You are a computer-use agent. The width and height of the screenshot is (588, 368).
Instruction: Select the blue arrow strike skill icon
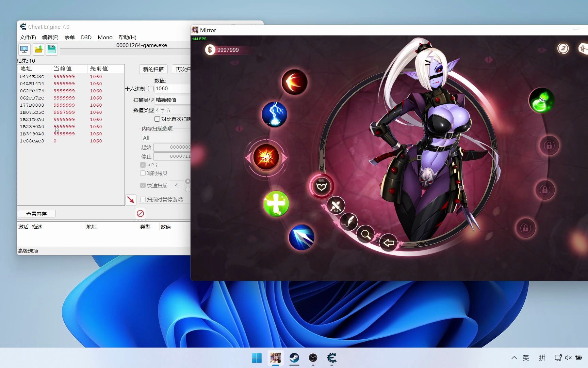(x=301, y=237)
